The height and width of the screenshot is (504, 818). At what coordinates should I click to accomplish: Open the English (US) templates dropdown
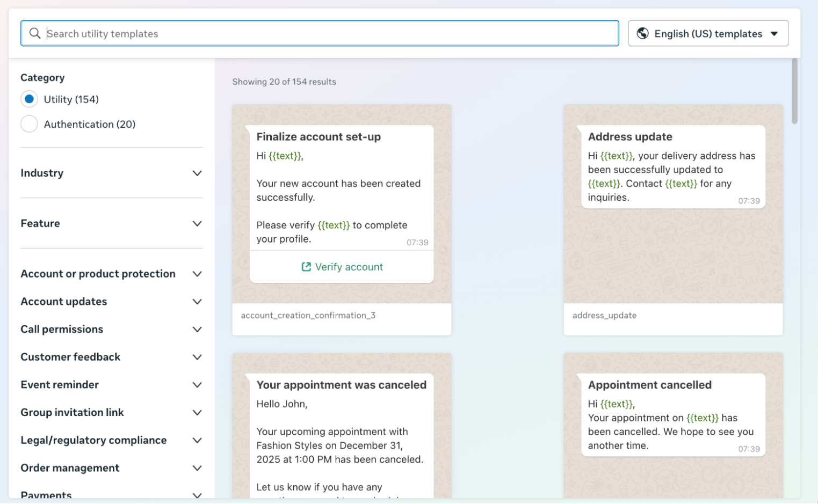pyautogui.click(x=708, y=33)
